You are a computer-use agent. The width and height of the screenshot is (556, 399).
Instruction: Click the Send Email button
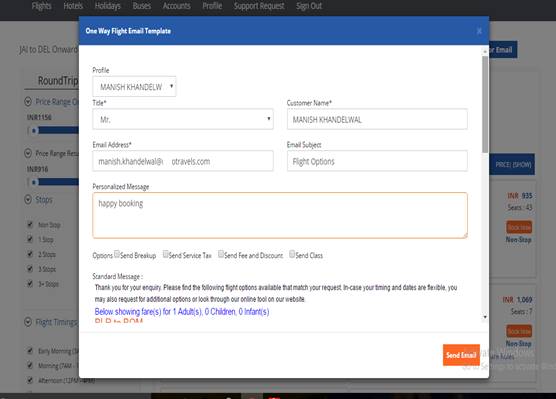[461, 355]
